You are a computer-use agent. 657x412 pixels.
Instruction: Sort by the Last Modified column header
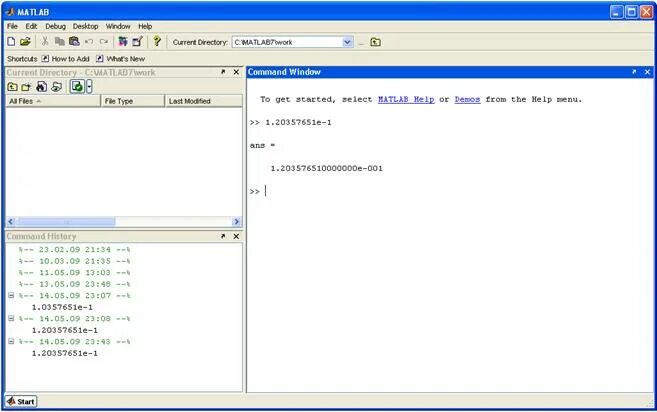pos(204,101)
